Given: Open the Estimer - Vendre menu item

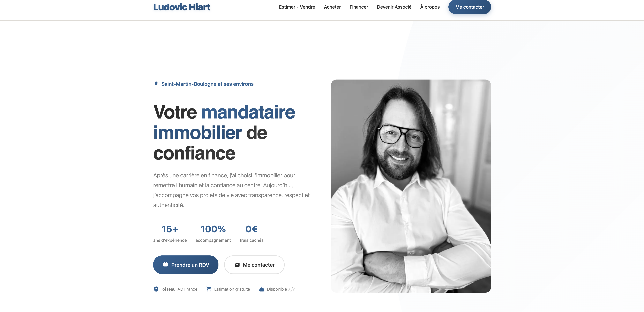Looking at the screenshot, I should click(297, 7).
